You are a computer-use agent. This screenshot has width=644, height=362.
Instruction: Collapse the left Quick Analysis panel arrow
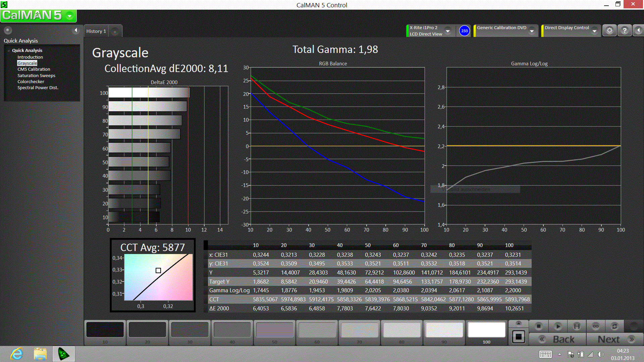tap(76, 31)
